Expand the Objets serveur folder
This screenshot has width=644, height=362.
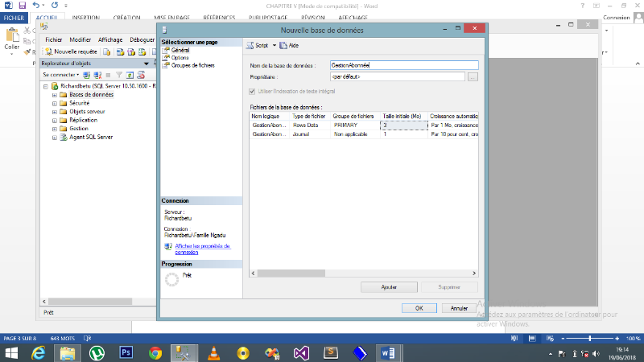(55, 112)
